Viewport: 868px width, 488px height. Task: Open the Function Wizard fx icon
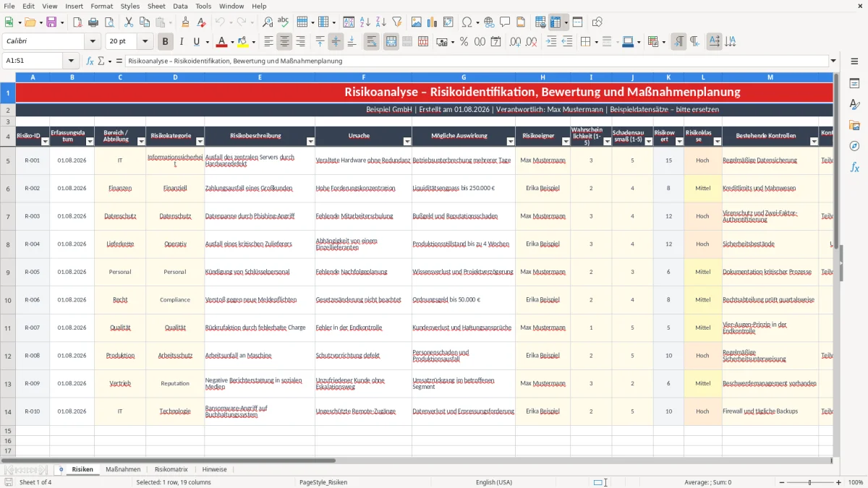tap(90, 61)
